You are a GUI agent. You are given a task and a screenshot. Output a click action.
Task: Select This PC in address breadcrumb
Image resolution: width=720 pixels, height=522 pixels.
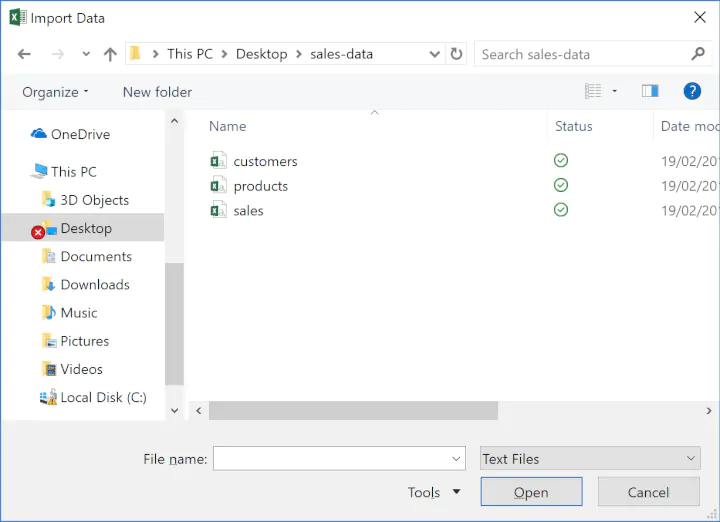pyautogui.click(x=190, y=54)
